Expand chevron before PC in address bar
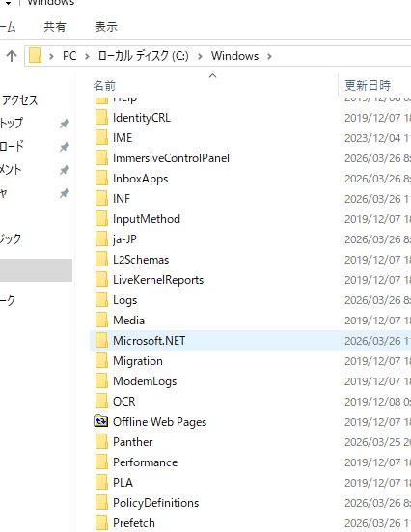Screen dimensions: 411x532 click(x=51, y=56)
